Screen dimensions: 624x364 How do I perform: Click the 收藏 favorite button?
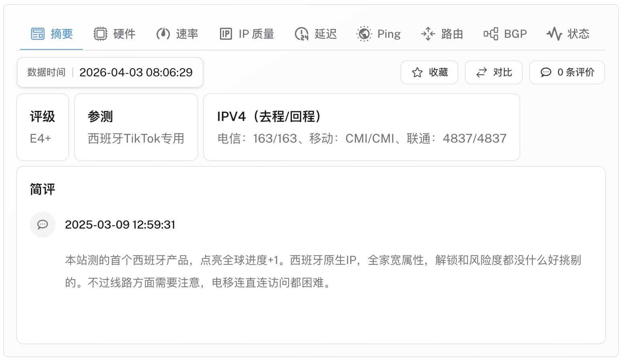[x=429, y=72]
